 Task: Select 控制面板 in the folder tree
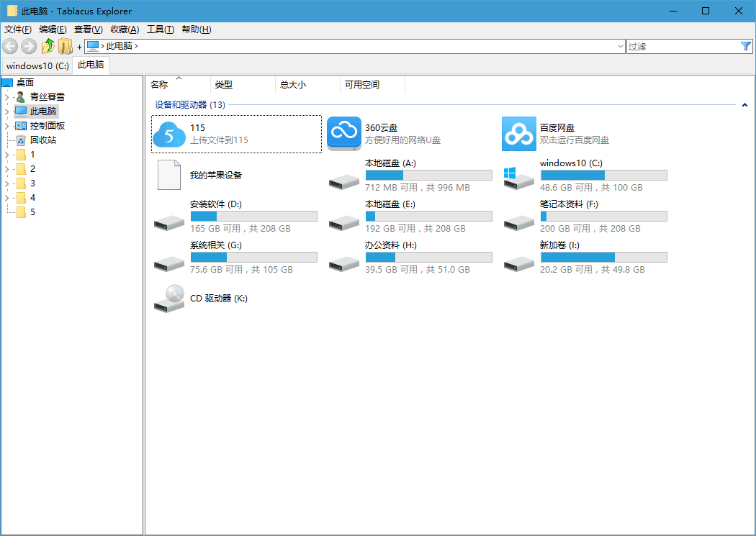tap(48, 126)
